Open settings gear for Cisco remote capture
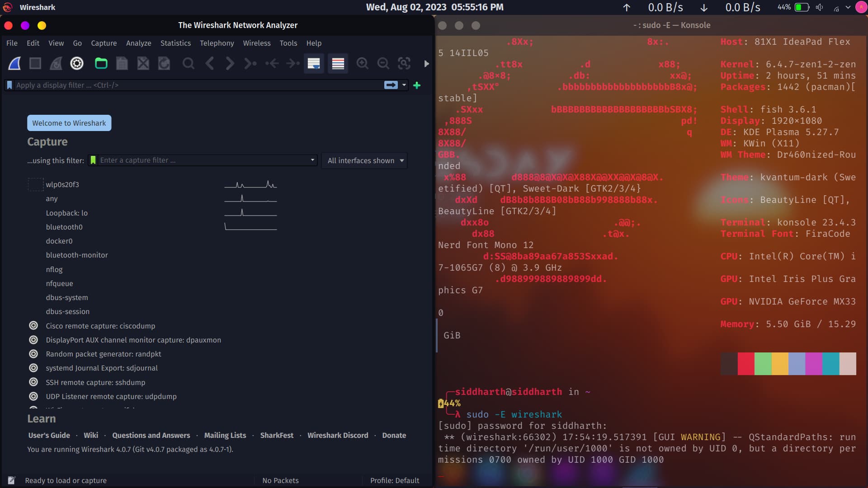This screenshot has width=868, height=488. point(33,325)
